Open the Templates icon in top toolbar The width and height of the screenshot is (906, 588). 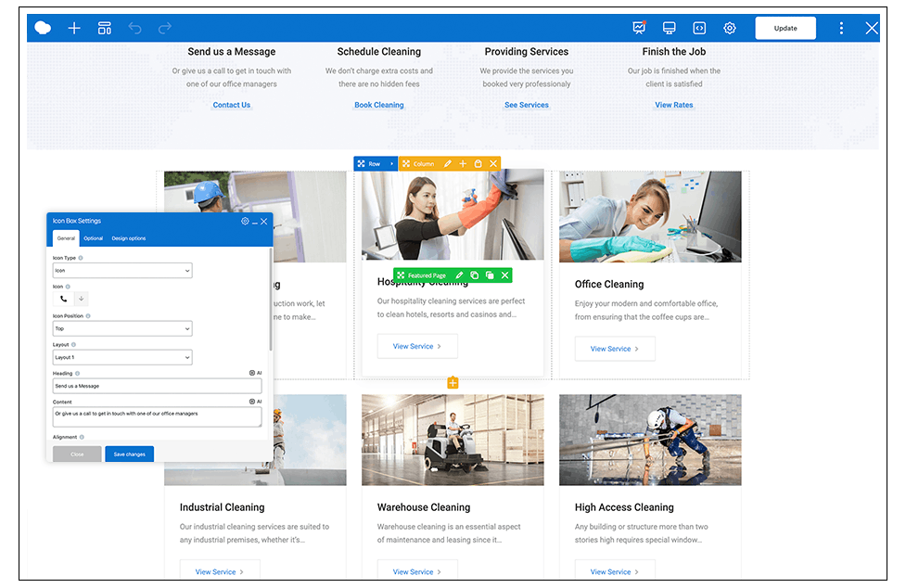(x=105, y=28)
